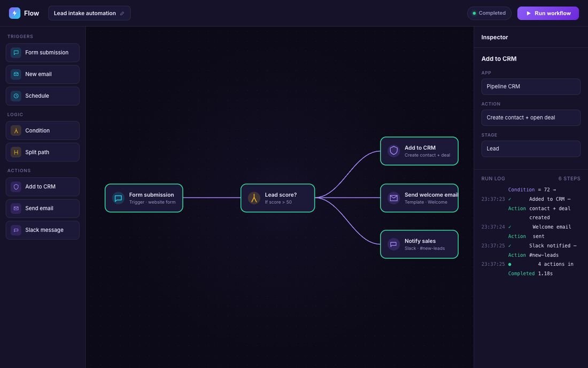Click the RUN LOG label
588x368 pixels.
[x=493, y=179]
